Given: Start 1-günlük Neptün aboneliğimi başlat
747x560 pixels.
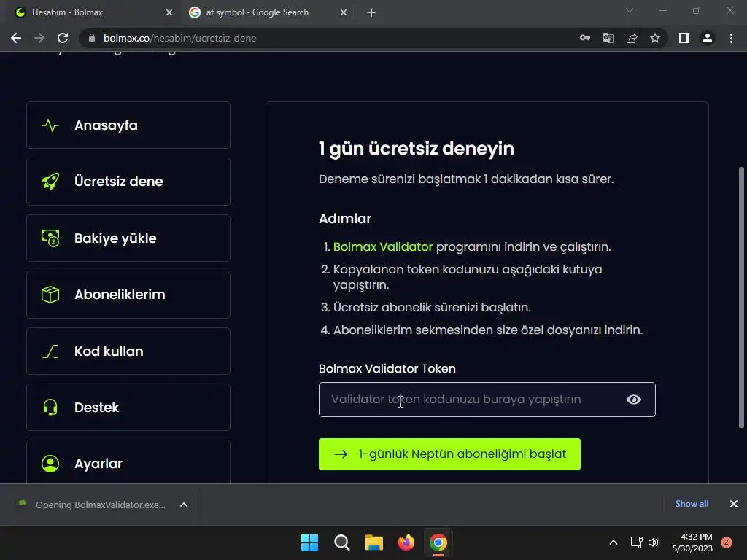Looking at the screenshot, I should 449,454.
